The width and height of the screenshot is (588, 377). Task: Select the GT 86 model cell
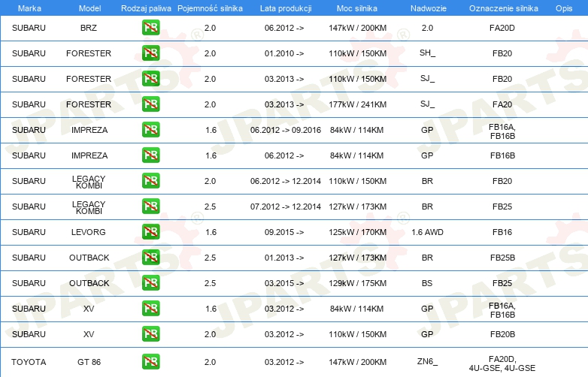[x=89, y=362]
